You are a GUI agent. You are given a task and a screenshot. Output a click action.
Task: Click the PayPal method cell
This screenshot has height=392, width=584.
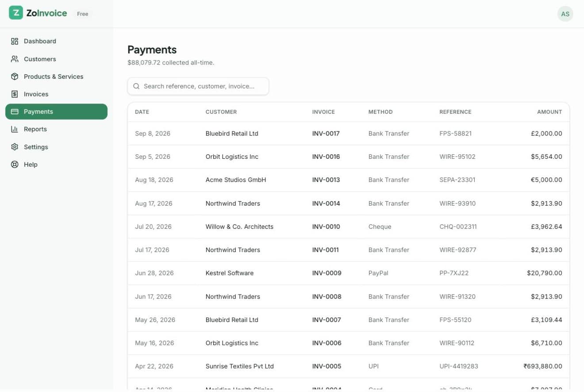coord(378,273)
